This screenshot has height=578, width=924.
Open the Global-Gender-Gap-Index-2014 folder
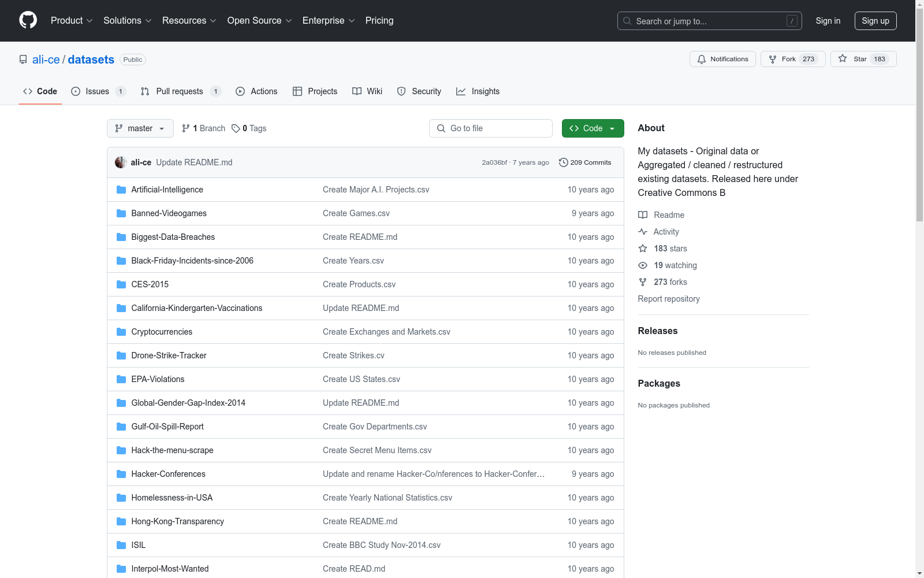pos(188,403)
